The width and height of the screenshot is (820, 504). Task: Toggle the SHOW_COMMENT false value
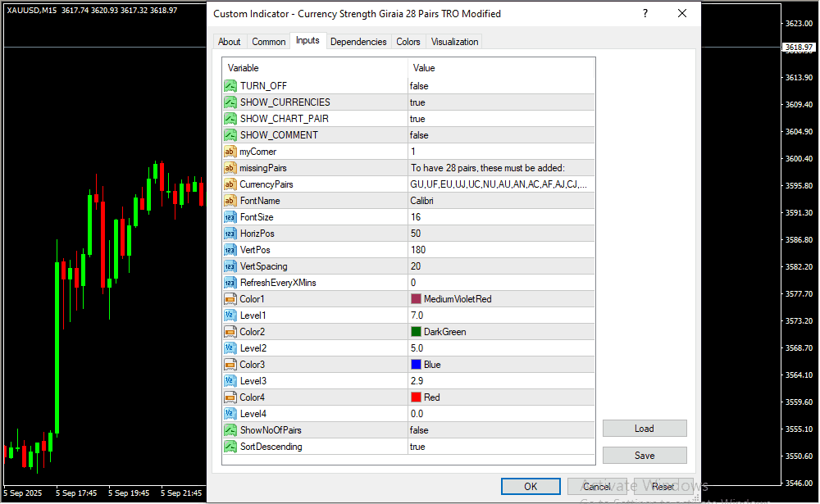point(500,135)
